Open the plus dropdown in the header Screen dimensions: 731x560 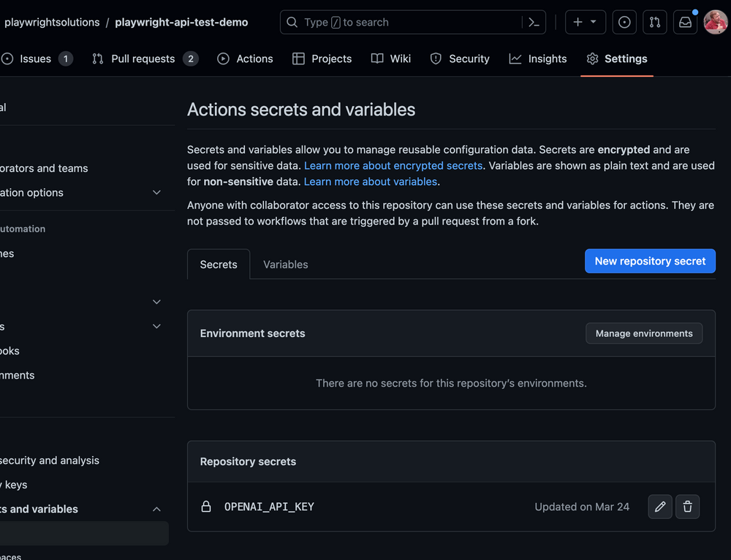pyautogui.click(x=585, y=22)
